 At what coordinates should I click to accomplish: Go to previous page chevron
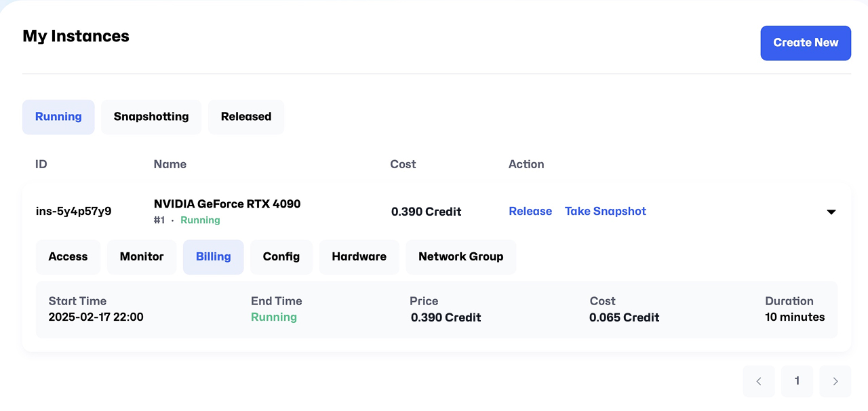[x=759, y=381]
